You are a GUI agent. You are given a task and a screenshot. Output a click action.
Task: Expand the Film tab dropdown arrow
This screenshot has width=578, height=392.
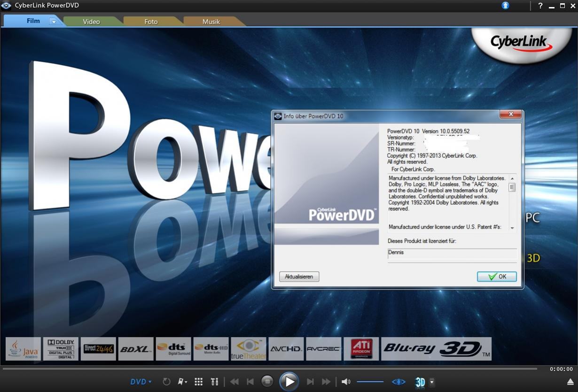click(x=54, y=22)
